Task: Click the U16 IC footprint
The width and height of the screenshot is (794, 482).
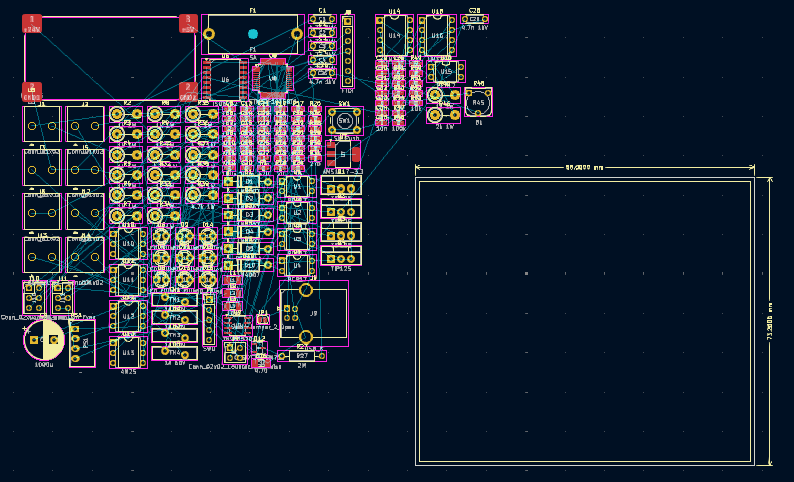Action: tap(437, 36)
